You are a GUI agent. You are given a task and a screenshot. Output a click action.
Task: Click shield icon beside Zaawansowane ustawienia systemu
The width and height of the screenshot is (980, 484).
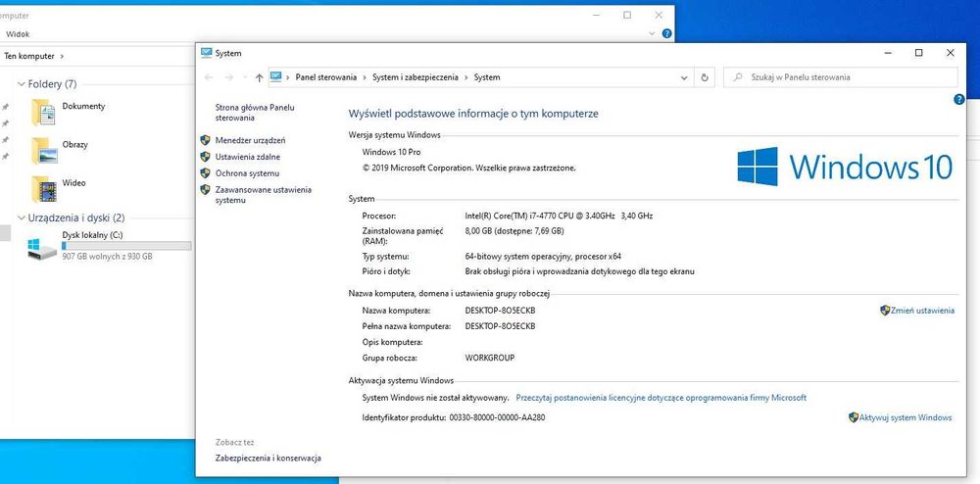coord(205,189)
